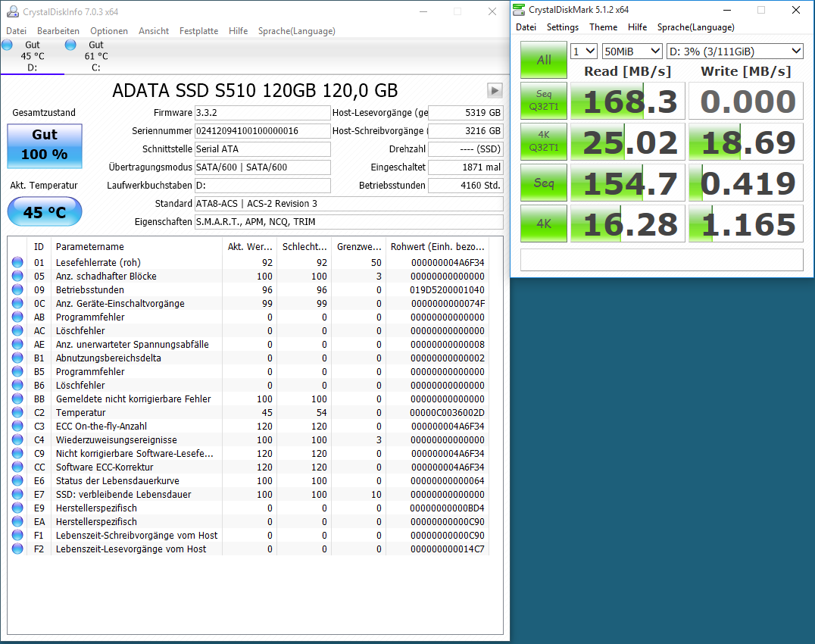The height and width of the screenshot is (644, 815).
Task: Click the Seq Q32T1 read result 168.3
Action: (628, 101)
